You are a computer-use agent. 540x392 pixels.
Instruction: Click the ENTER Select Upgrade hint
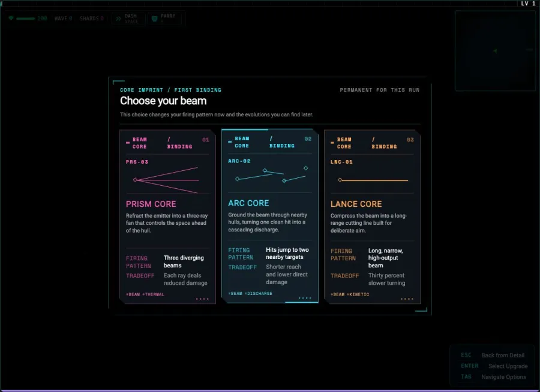click(x=494, y=366)
